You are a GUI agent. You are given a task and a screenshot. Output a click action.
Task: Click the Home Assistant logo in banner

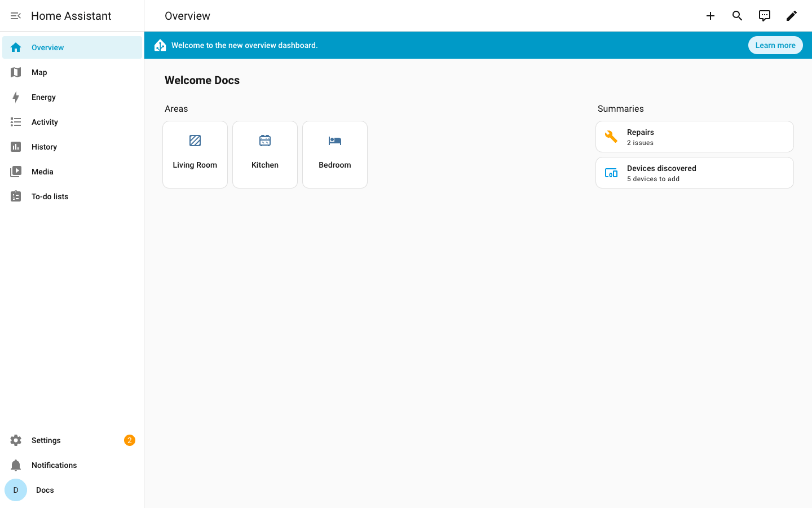click(160, 45)
